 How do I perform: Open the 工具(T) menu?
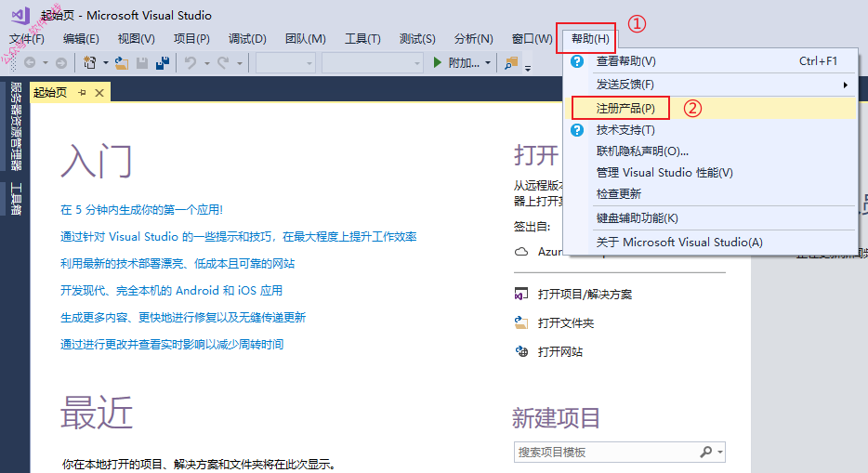(x=362, y=39)
